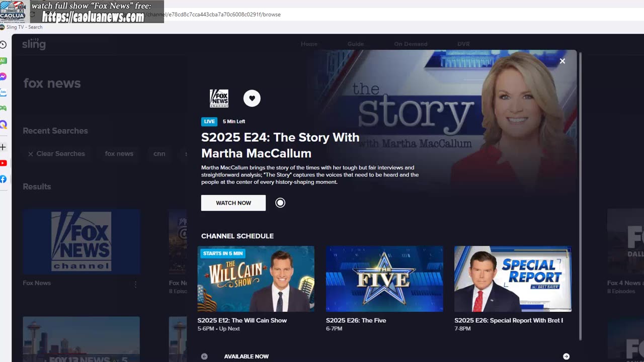Open browser sidebar history clock icon
The width and height of the screenshot is (644, 362).
coord(3,45)
